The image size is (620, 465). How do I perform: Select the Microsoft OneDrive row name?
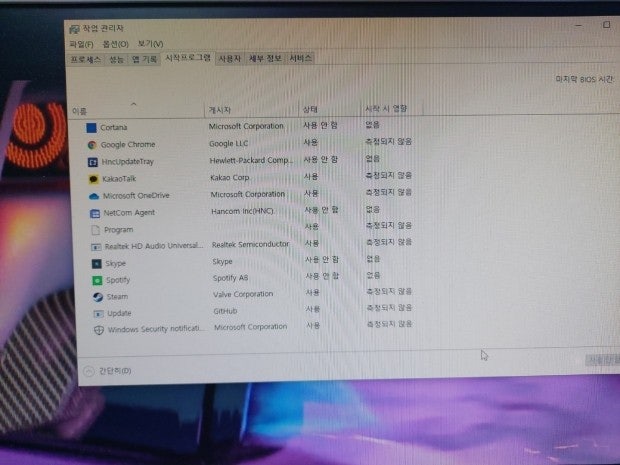136,196
